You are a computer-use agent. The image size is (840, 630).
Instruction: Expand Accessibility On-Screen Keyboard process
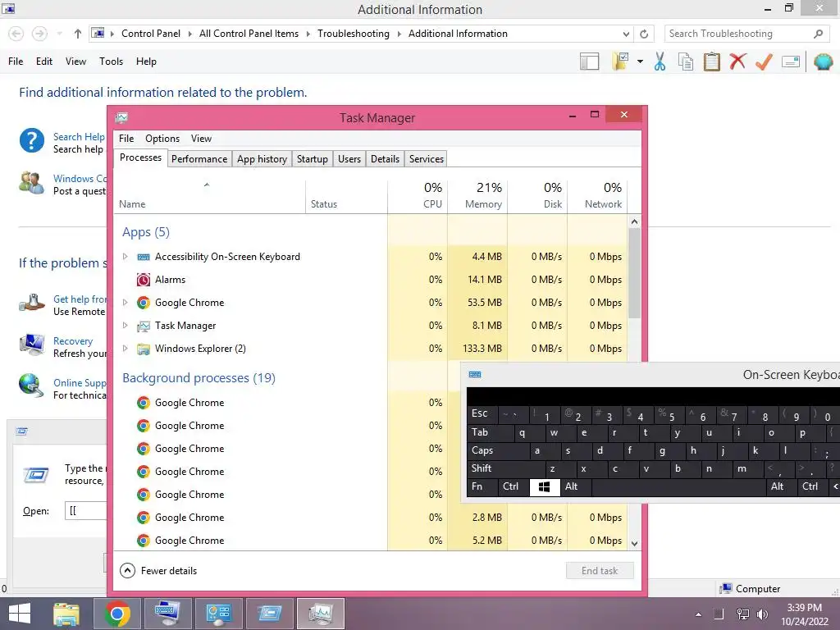pyautogui.click(x=125, y=257)
